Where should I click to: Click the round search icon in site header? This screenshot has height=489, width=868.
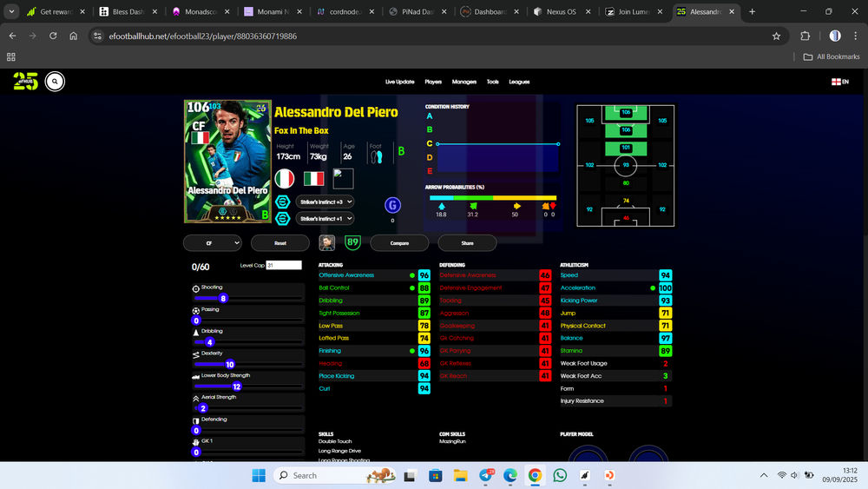tap(55, 82)
